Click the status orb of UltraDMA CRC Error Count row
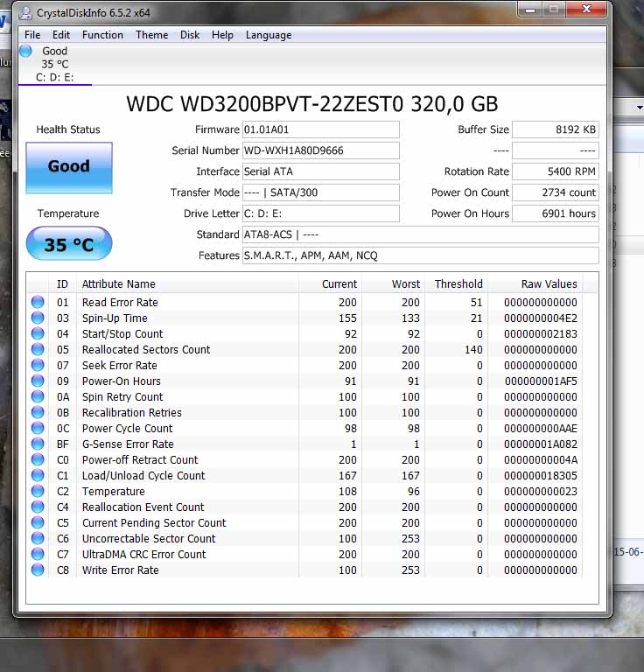The image size is (644, 672). click(38, 554)
